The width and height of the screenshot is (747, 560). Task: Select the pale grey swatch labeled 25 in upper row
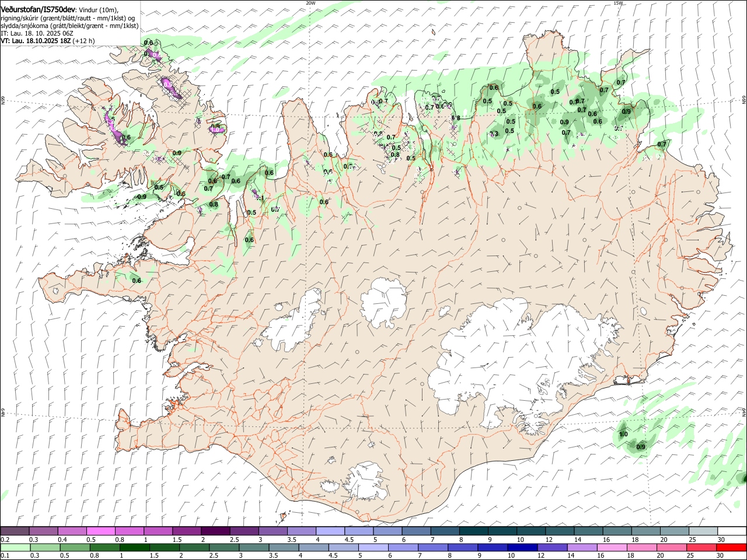[703, 531]
